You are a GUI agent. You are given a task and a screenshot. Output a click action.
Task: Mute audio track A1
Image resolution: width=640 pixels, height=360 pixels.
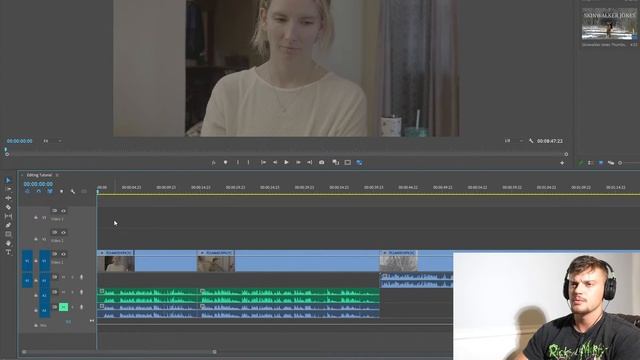63,277
